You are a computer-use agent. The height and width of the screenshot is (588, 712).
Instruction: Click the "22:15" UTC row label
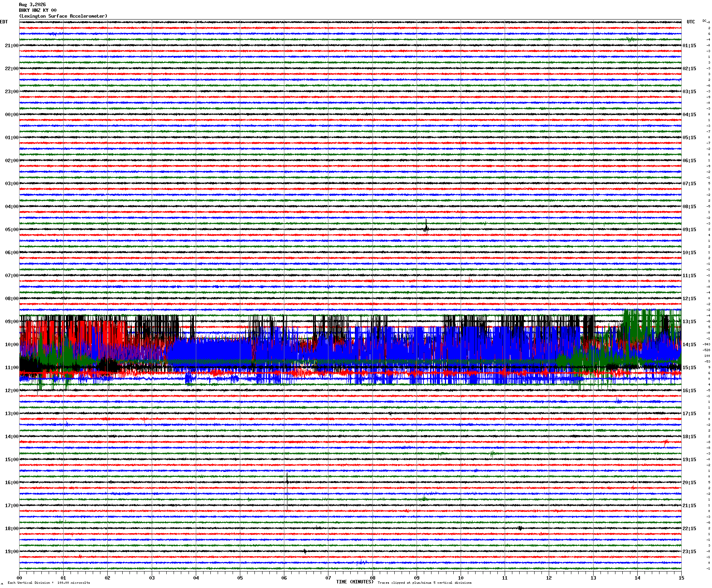coord(689,529)
